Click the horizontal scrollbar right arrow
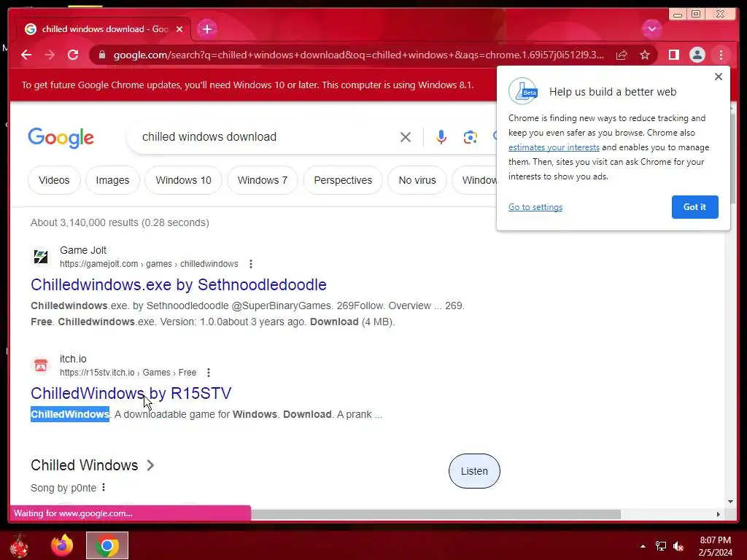 (719, 514)
